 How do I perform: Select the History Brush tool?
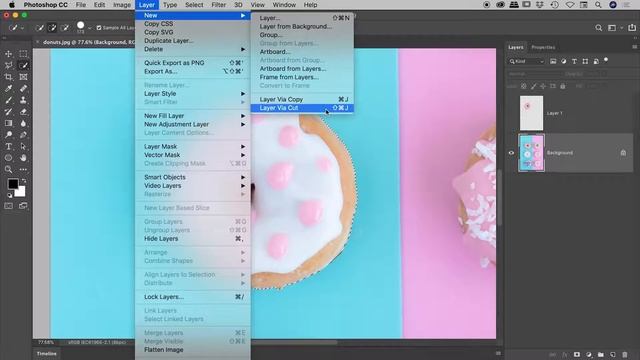tap(8, 111)
